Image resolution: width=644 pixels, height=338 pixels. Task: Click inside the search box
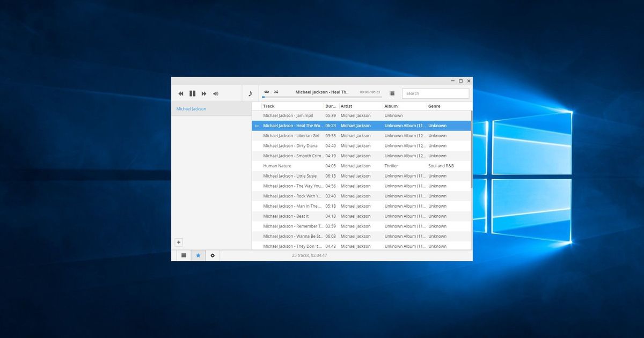[435, 93]
